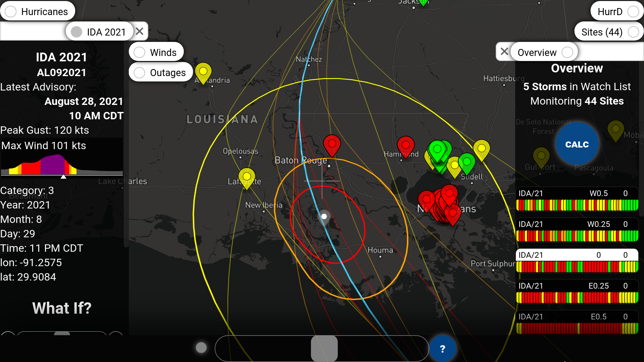Click the Category: 3 text
Viewport: 644px width, 362px height.
pos(27,190)
